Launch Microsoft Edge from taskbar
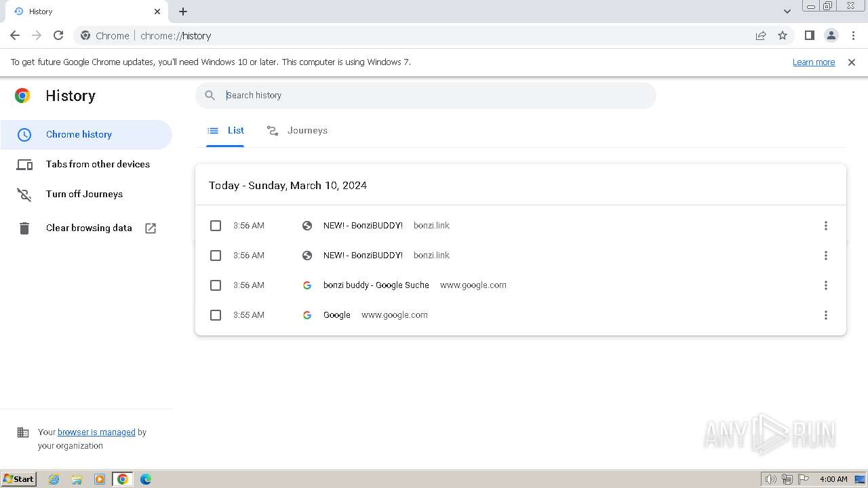 [x=146, y=479]
